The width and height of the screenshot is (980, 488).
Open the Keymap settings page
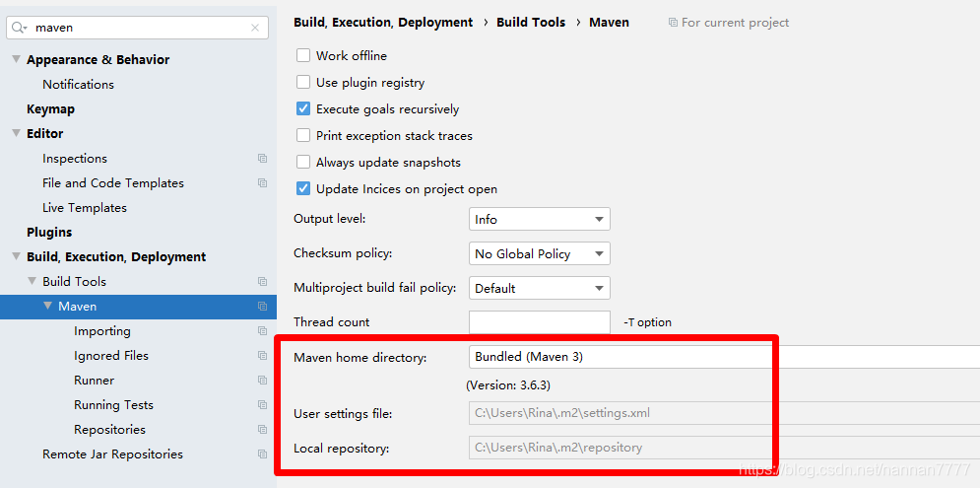(50, 108)
